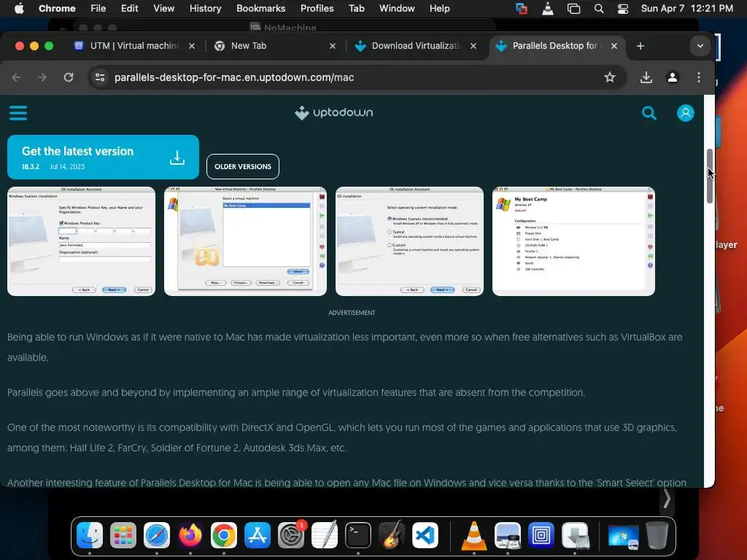Click the chevron arrow below the Chrome window

tap(667, 499)
